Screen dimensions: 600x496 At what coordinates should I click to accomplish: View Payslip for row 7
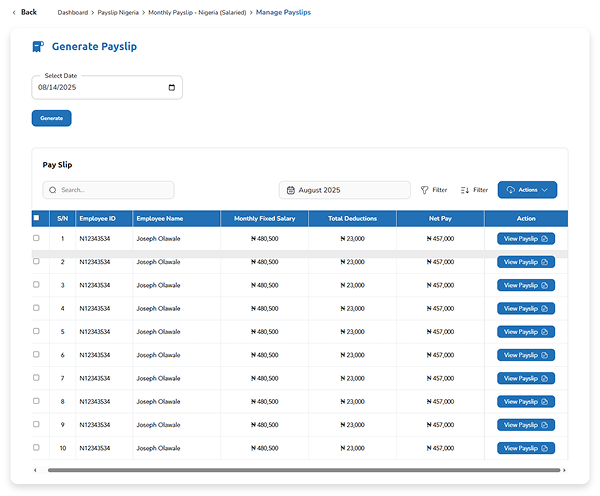(x=526, y=379)
